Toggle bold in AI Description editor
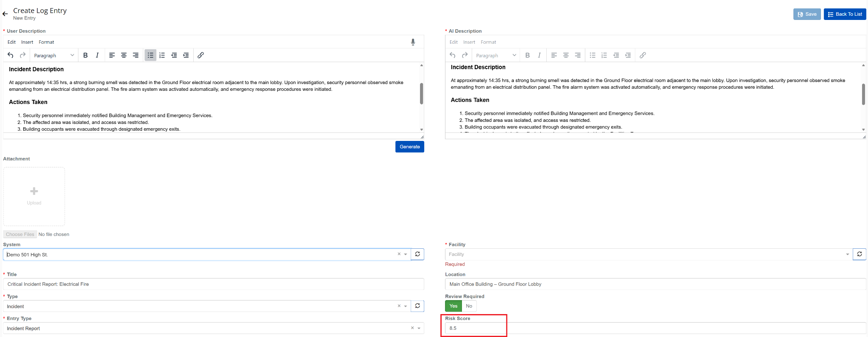Screen dimensions: 868x337 pyautogui.click(x=528, y=55)
